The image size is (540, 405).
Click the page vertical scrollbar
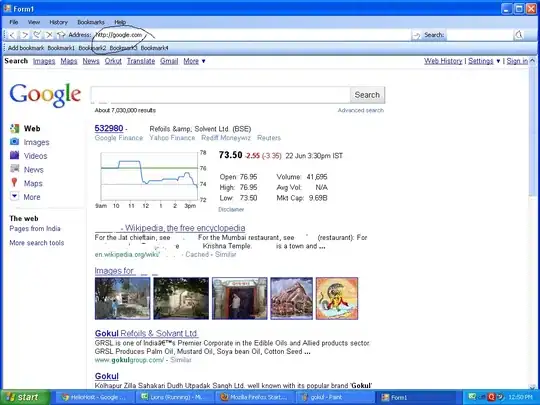[x=532, y=224]
